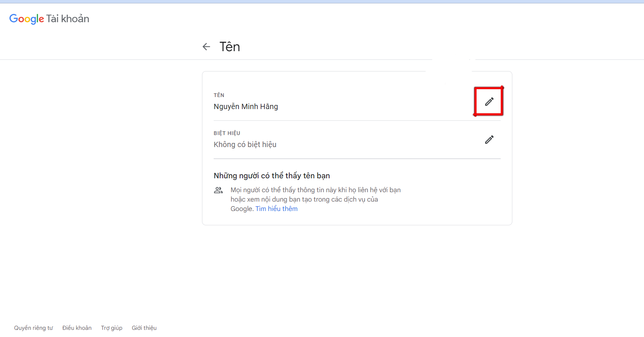
Task: Click the Trợ giúp footer link
Action: [x=111, y=328]
